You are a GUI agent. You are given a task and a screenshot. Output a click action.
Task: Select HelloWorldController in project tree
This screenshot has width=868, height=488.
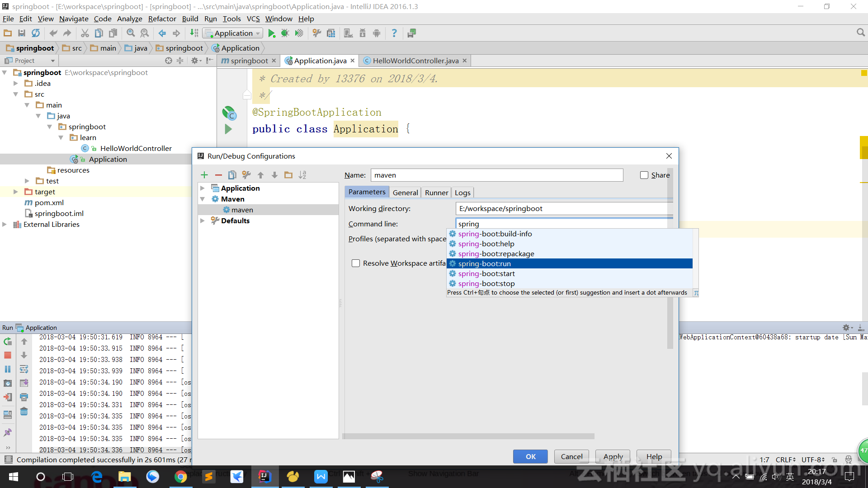[x=136, y=149]
